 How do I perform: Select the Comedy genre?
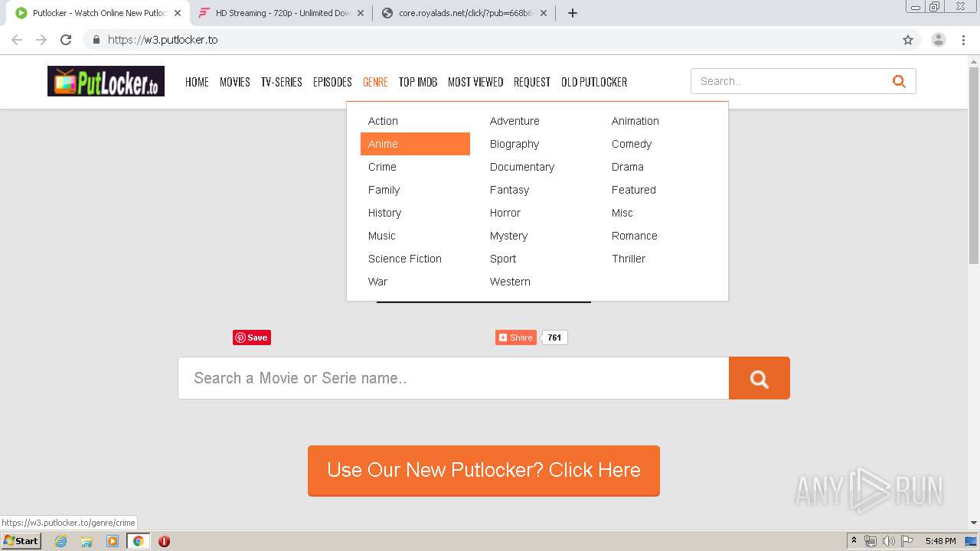632,144
